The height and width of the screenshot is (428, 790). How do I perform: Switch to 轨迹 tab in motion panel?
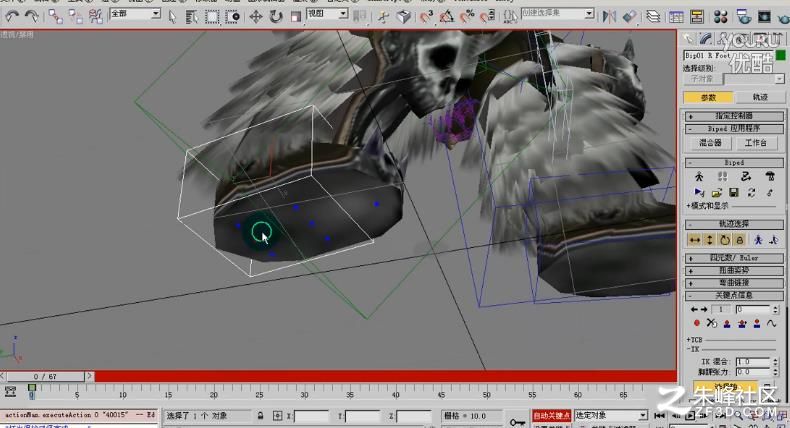click(760, 97)
